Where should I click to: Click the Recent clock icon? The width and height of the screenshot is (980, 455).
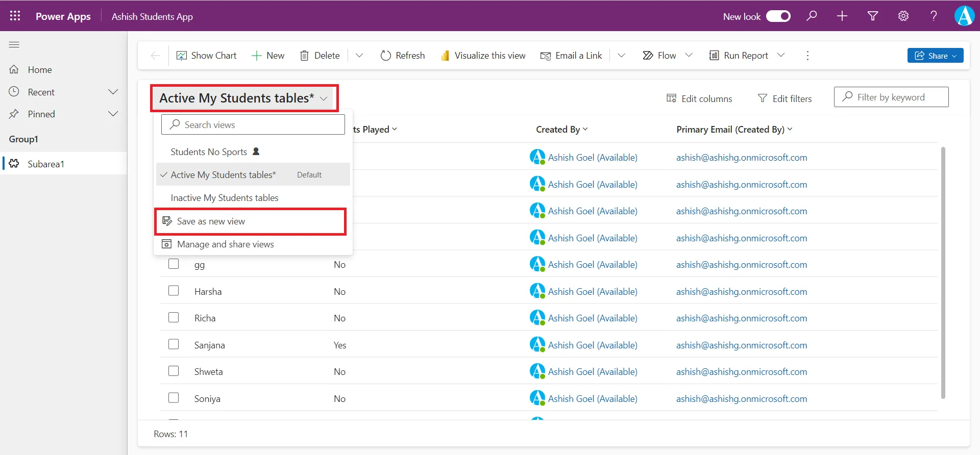click(14, 92)
